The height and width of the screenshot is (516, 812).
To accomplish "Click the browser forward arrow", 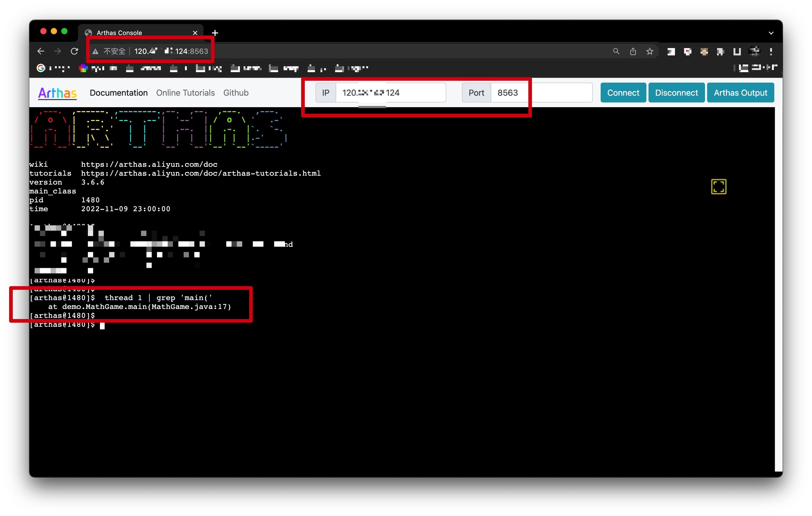I will [x=58, y=51].
